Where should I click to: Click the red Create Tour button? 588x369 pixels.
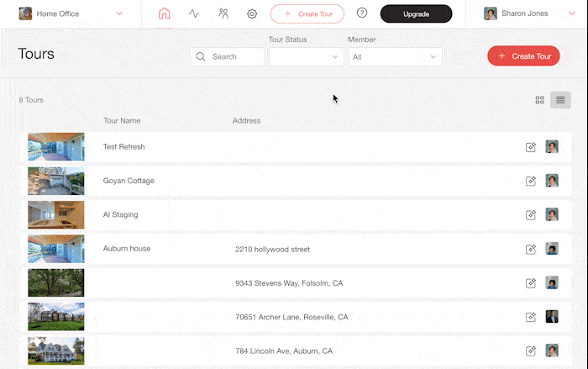click(523, 56)
